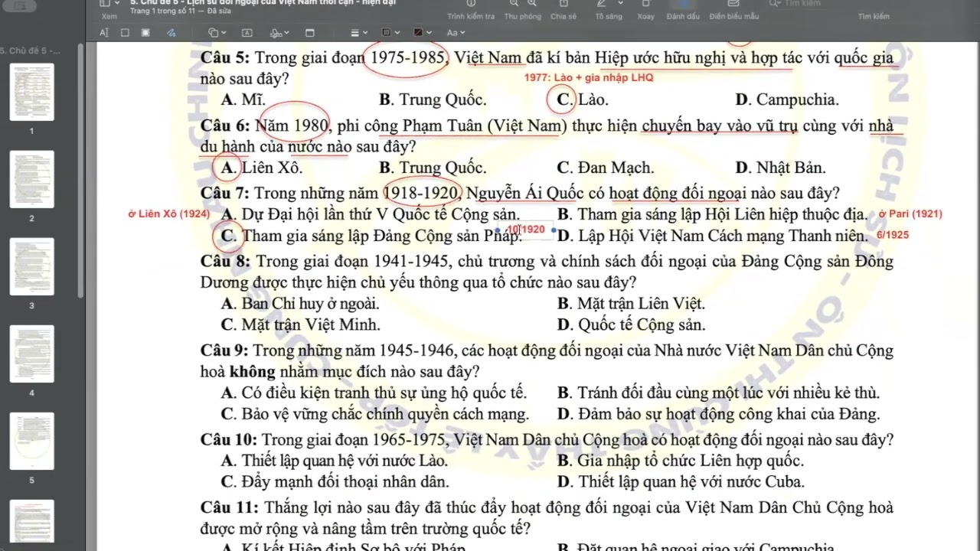This screenshot has height=551, width=980.
Task: Click the 'Trang 1 trong số 11' subtitle
Action: tap(162, 11)
